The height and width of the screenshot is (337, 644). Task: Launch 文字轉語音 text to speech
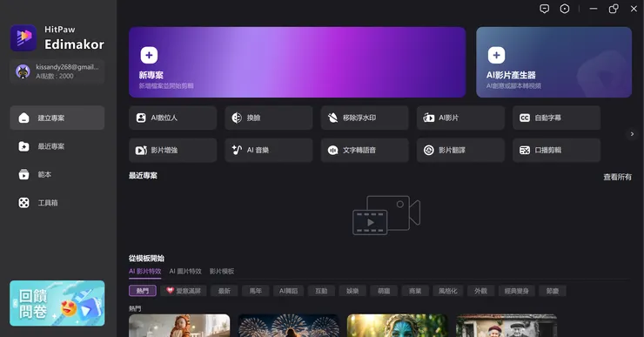pyautogui.click(x=365, y=150)
